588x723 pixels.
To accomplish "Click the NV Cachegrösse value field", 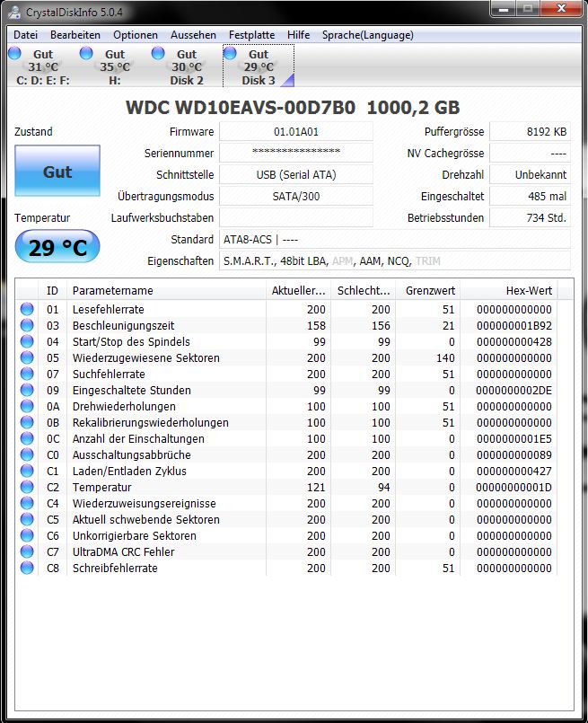I will [x=530, y=153].
